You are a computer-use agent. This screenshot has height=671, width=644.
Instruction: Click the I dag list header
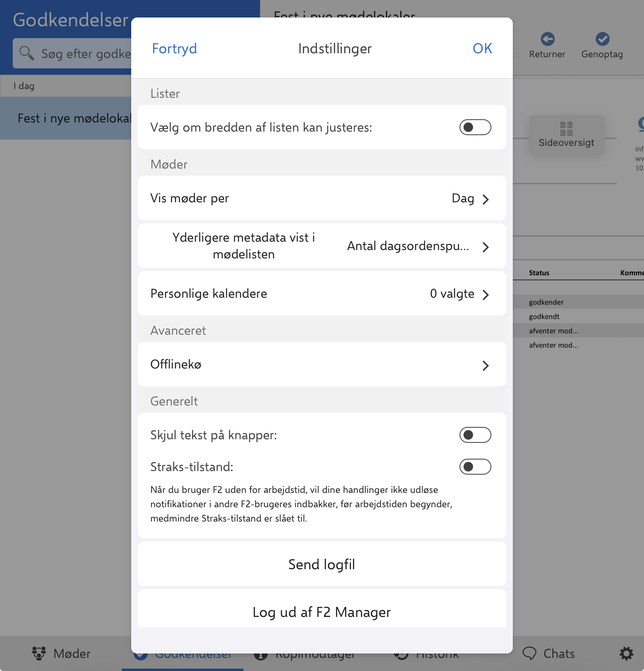[66, 86]
